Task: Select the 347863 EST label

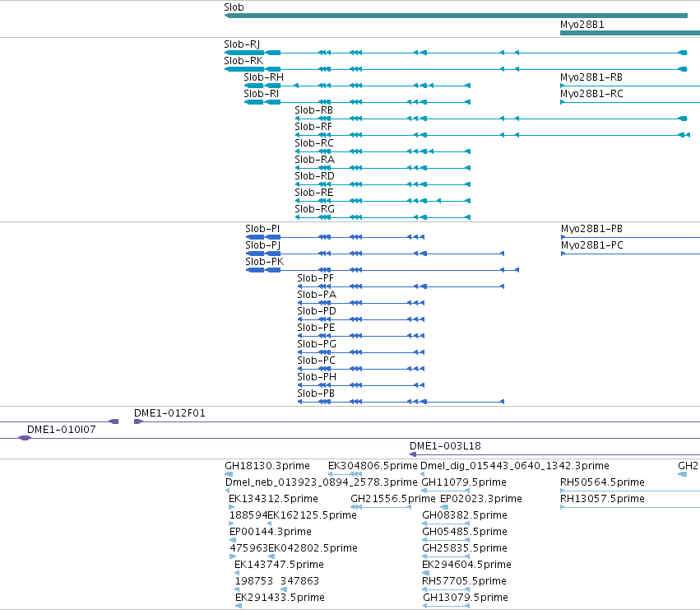Action: (300, 581)
